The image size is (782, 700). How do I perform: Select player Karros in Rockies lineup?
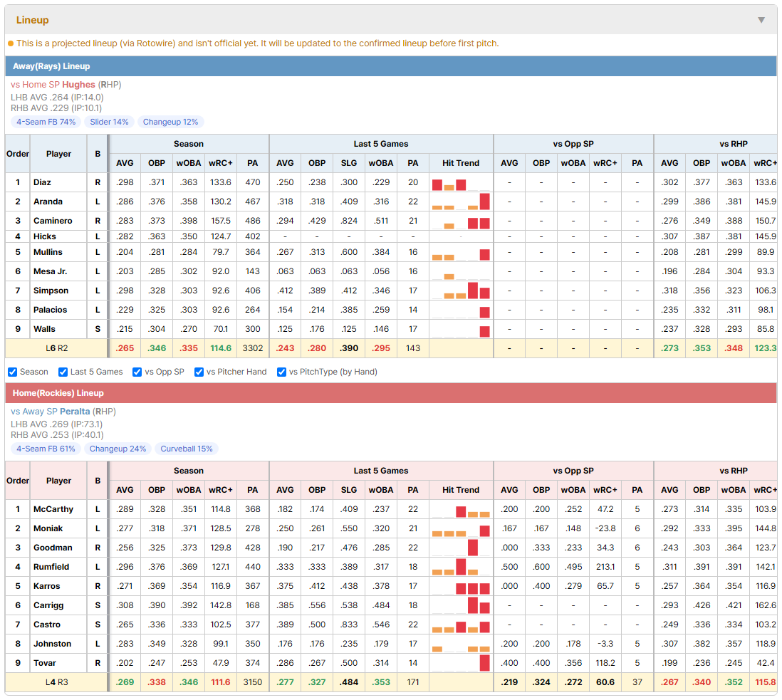(x=47, y=587)
